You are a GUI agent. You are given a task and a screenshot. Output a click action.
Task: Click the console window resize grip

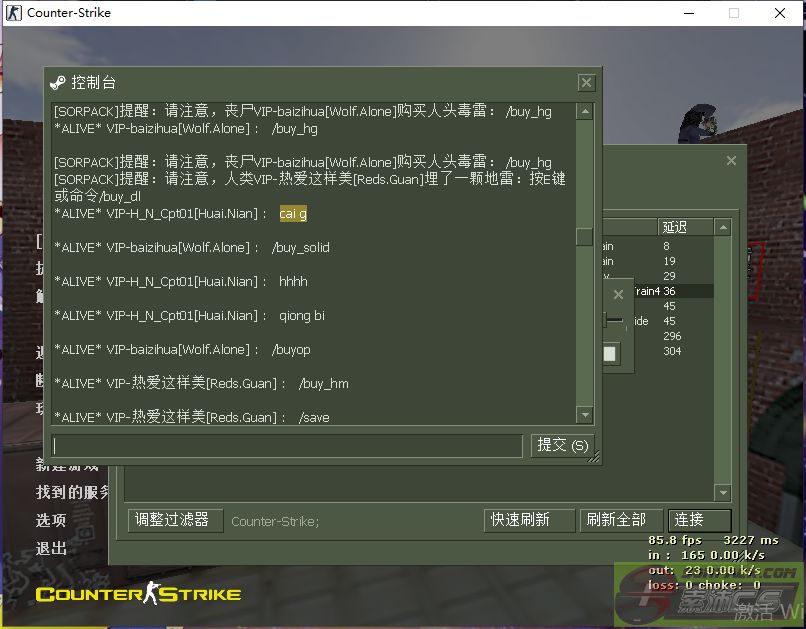click(594, 456)
